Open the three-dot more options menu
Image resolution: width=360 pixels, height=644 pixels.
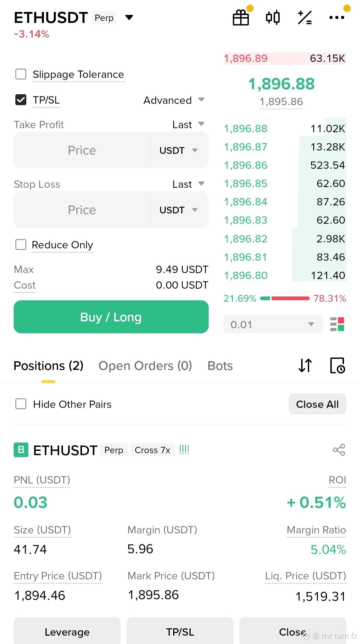[x=337, y=18]
